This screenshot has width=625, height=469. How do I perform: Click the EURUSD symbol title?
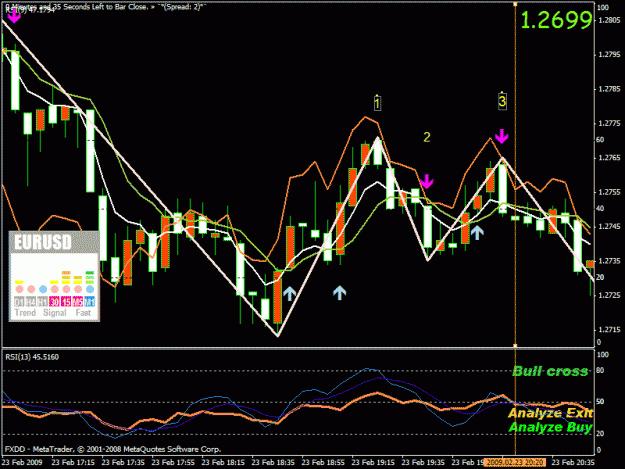pos(43,242)
